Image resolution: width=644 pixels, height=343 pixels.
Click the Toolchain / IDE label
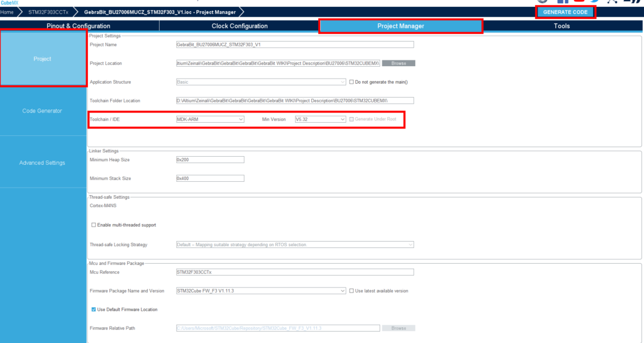coord(105,119)
